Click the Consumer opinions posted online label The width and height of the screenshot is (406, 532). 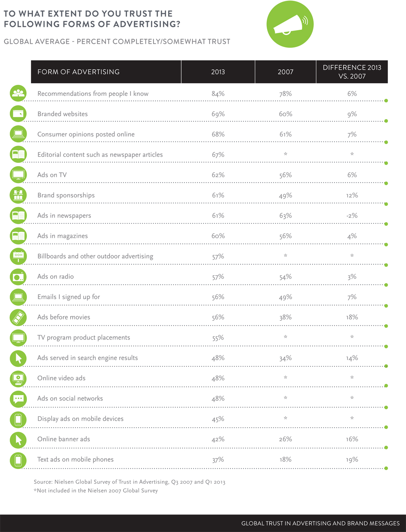86,134
